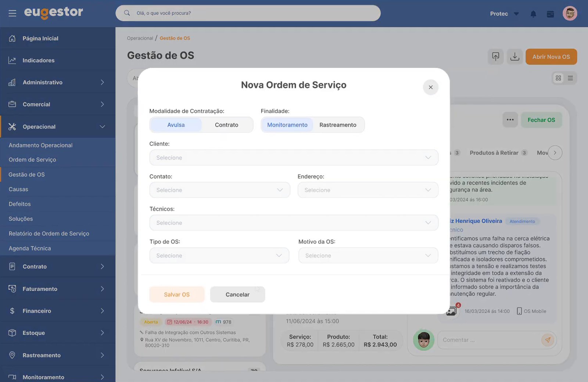Click the search magnifier icon
Image resolution: width=588 pixels, height=382 pixels.
coord(127,13)
